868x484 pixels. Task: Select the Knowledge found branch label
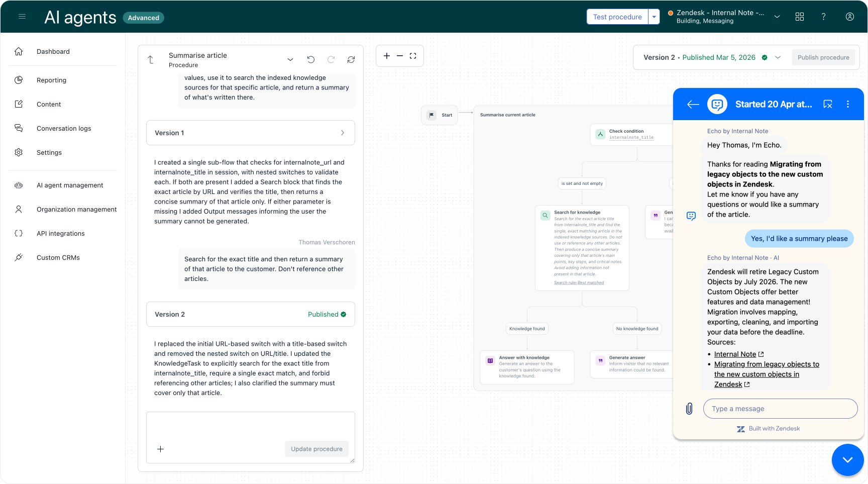[527, 329]
